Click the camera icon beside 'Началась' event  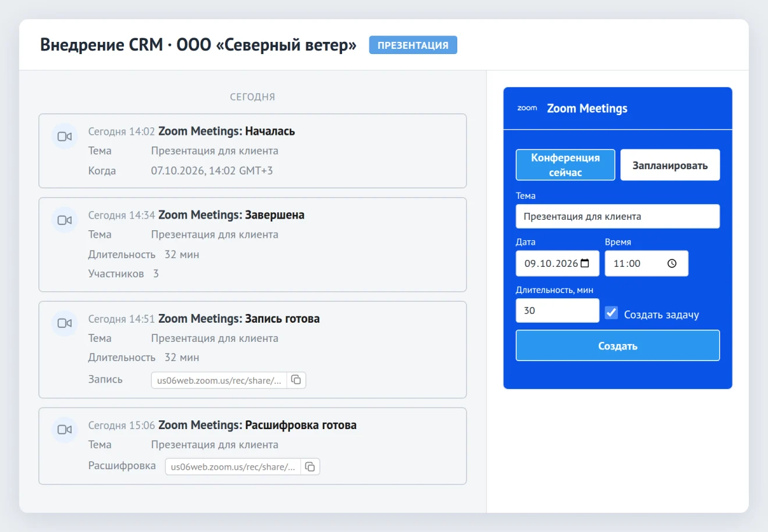point(65,137)
